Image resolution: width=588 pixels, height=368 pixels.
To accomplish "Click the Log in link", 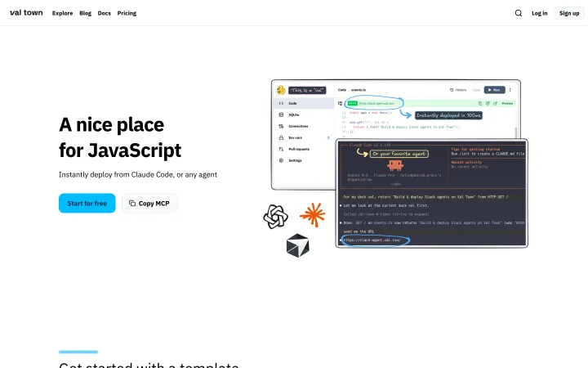I will [x=539, y=13].
